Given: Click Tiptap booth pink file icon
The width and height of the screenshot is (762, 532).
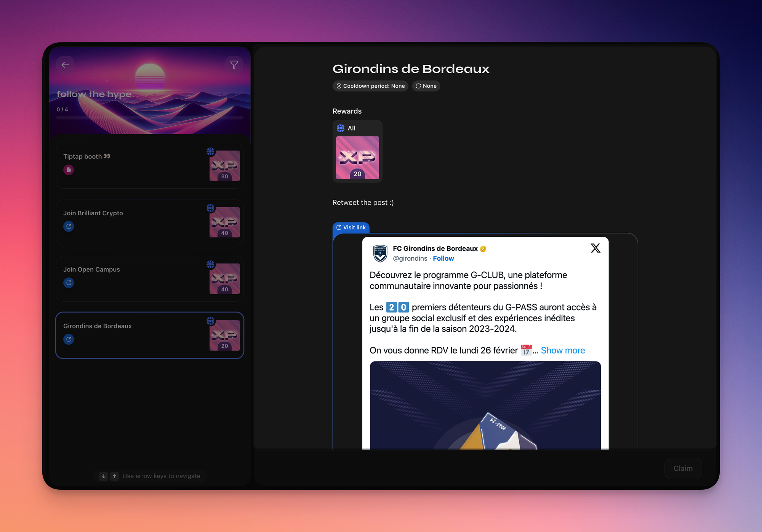Looking at the screenshot, I should pos(69,170).
